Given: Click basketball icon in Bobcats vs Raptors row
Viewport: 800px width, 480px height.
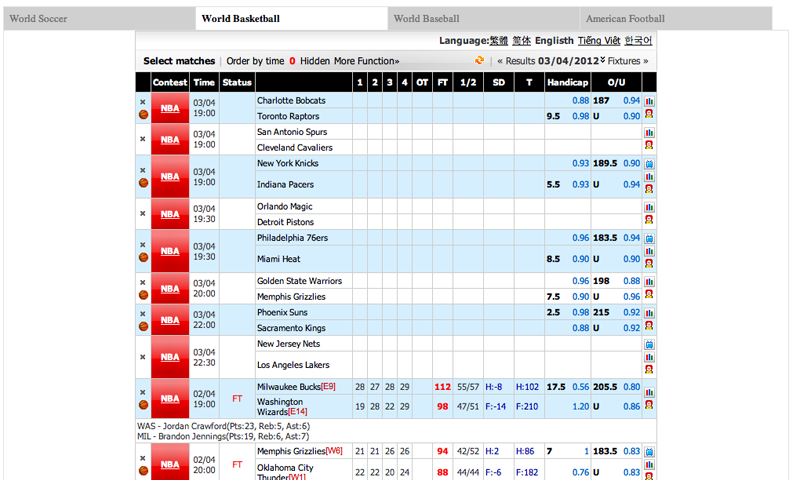Looking at the screenshot, I should click(143, 115).
